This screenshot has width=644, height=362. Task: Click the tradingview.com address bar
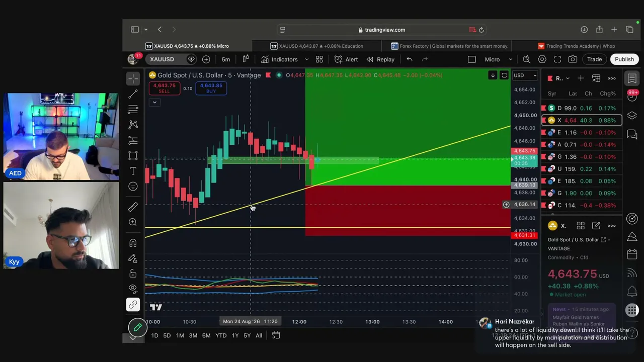point(382,30)
